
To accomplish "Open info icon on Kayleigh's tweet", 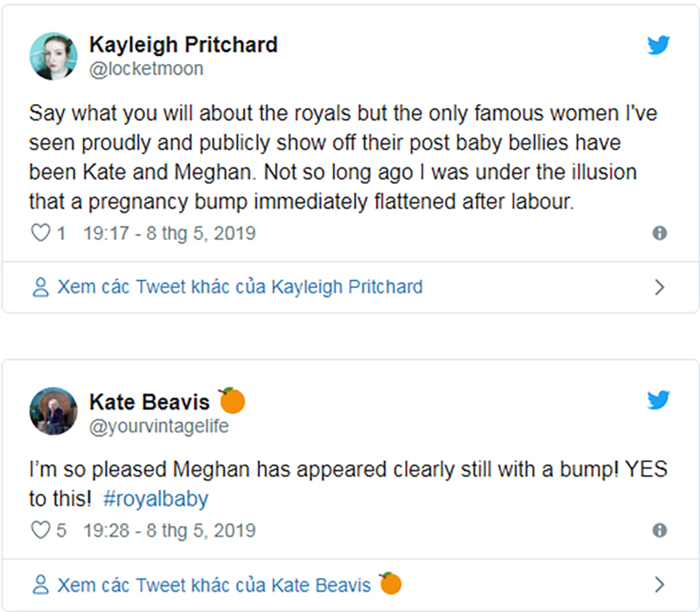I will 660,234.
